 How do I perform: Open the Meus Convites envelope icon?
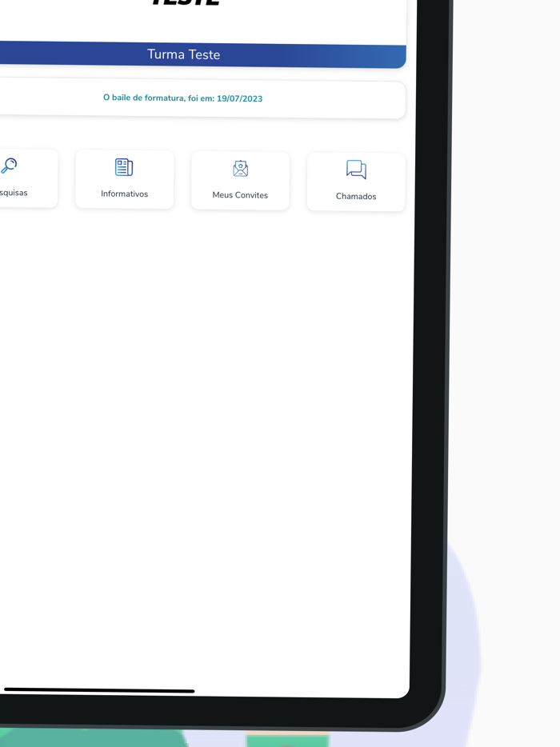(240, 169)
